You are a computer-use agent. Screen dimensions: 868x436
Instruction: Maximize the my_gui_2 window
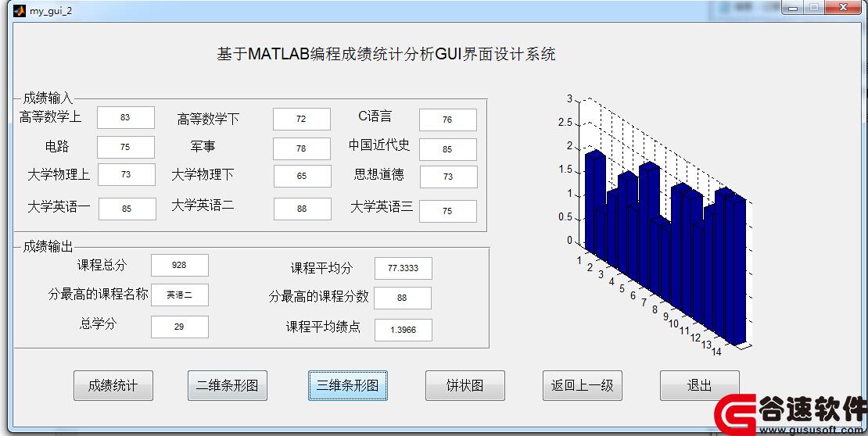814,8
